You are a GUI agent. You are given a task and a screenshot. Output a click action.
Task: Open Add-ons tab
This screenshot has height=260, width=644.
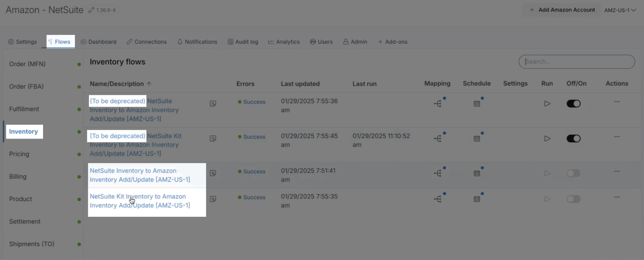coord(392,42)
